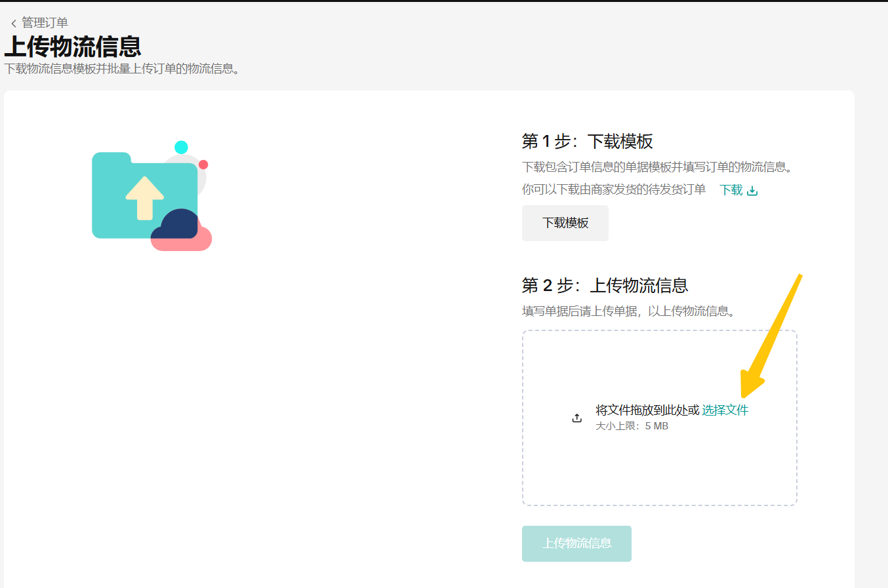The height and width of the screenshot is (588, 888).
Task: Click the 填写单据后请上传单据 instruction text
Action: point(629,311)
